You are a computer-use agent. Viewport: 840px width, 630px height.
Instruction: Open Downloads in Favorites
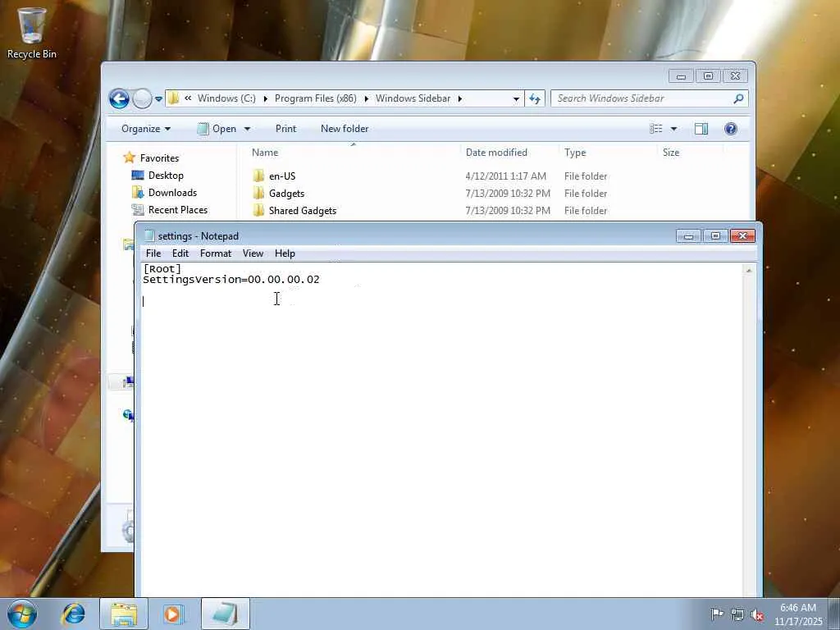tap(172, 192)
